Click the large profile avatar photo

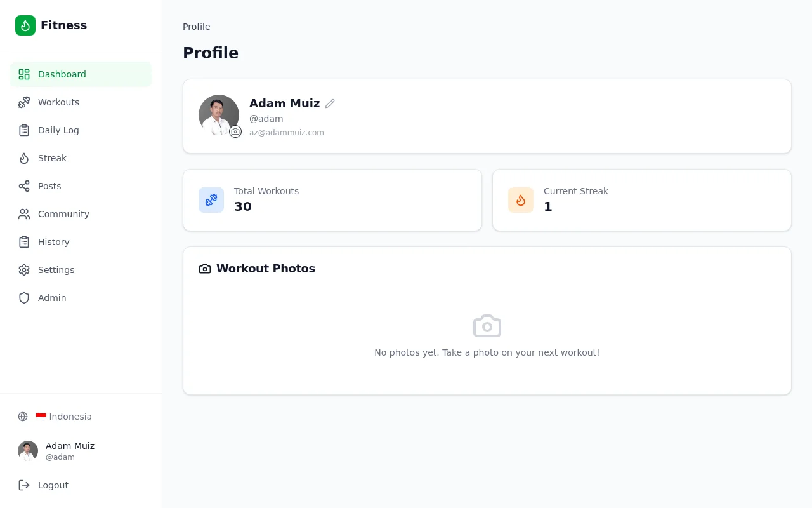[x=219, y=115]
